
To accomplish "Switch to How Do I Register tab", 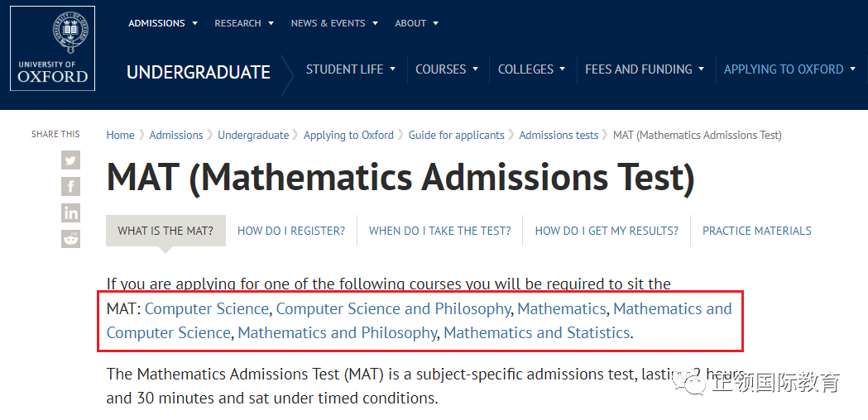I will pos(291,231).
